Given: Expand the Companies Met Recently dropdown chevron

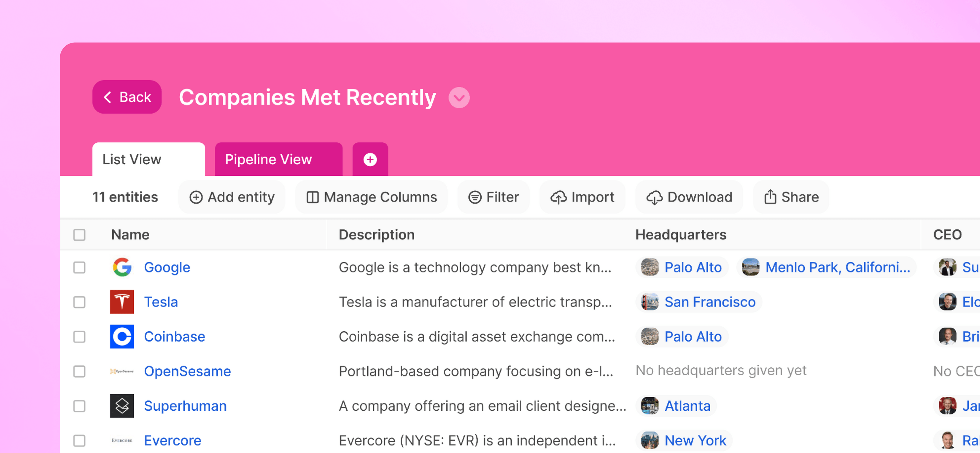Looking at the screenshot, I should [x=459, y=97].
